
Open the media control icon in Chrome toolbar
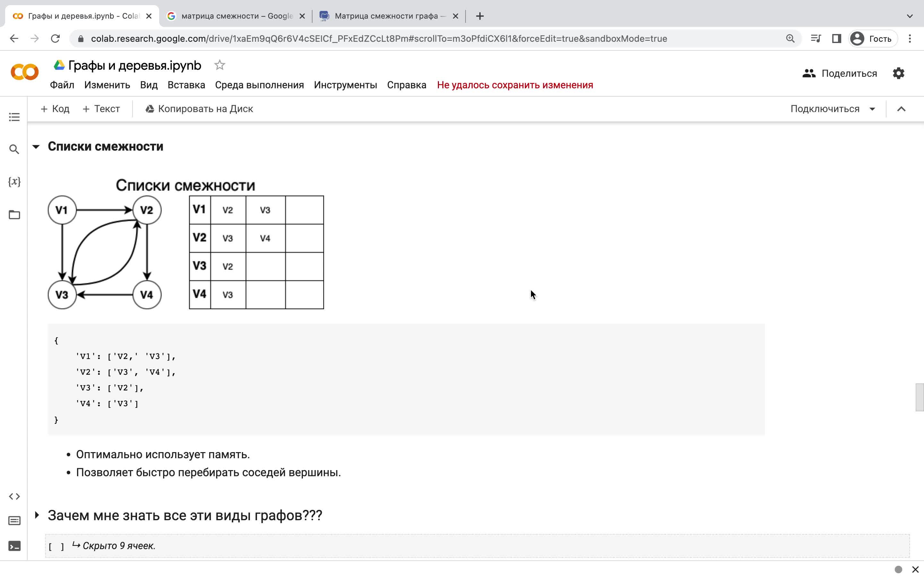816,39
